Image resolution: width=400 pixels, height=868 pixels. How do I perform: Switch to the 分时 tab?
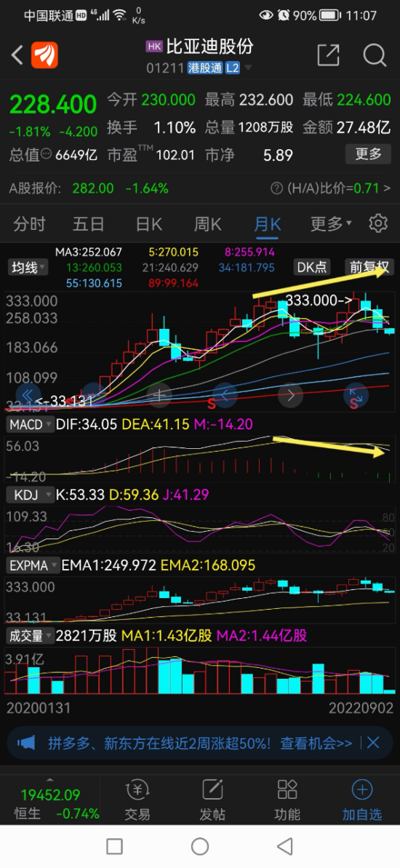(29, 223)
